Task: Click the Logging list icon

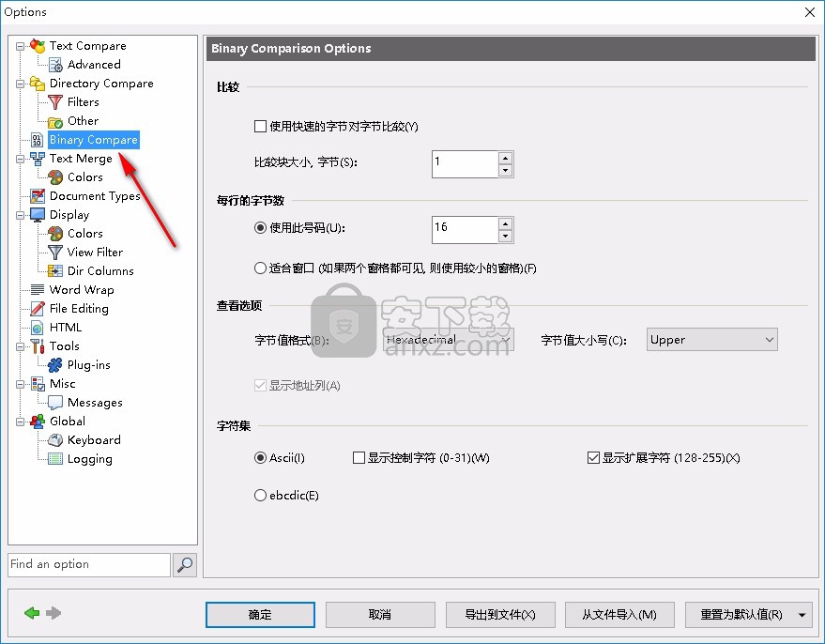Action: click(55, 459)
